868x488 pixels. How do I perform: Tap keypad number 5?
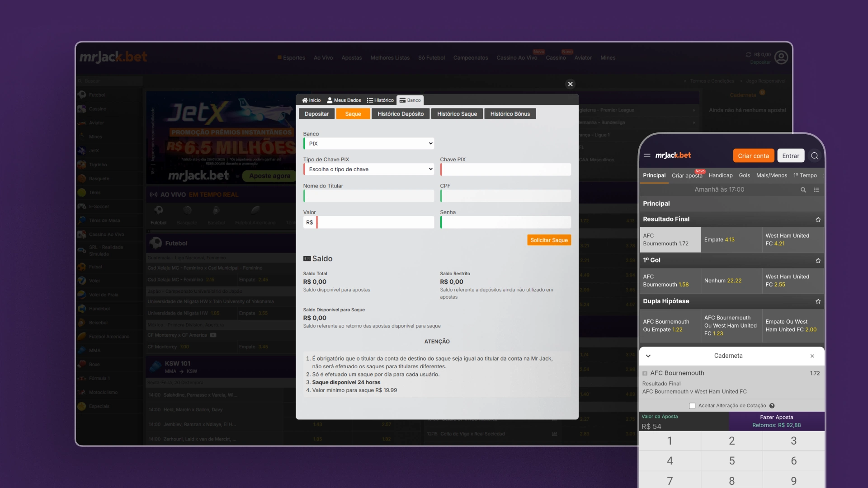point(731,461)
